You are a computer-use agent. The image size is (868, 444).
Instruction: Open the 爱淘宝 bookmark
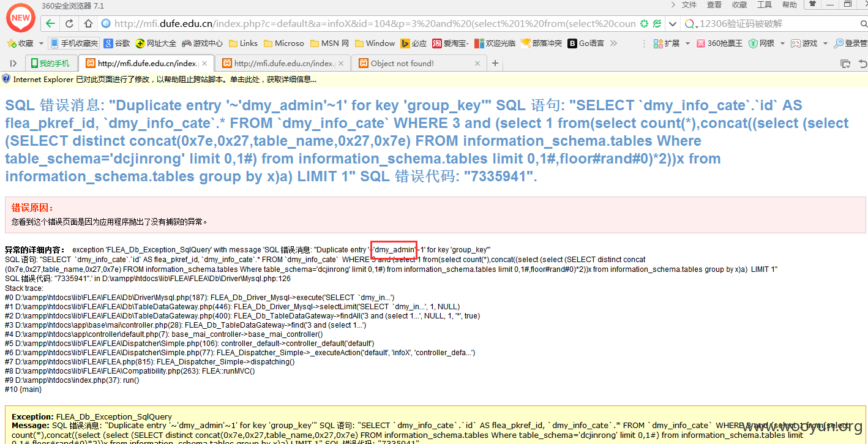451,43
